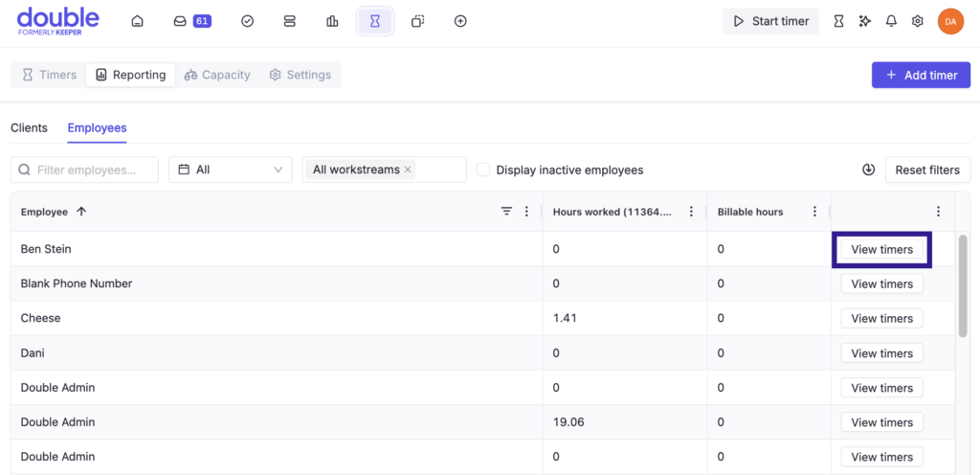Viewport: 980px width, 475px height.
Task: Go to the home icon in top navigation
Action: point(137,21)
